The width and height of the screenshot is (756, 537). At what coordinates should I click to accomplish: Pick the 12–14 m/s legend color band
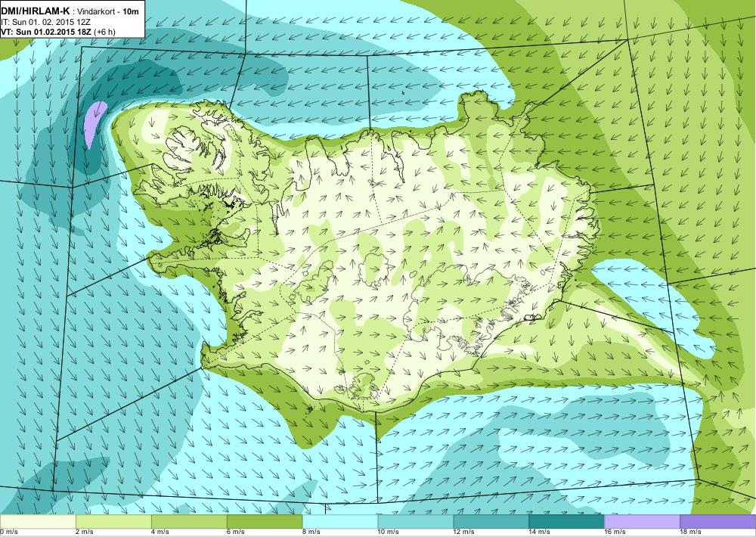click(491, 522)
